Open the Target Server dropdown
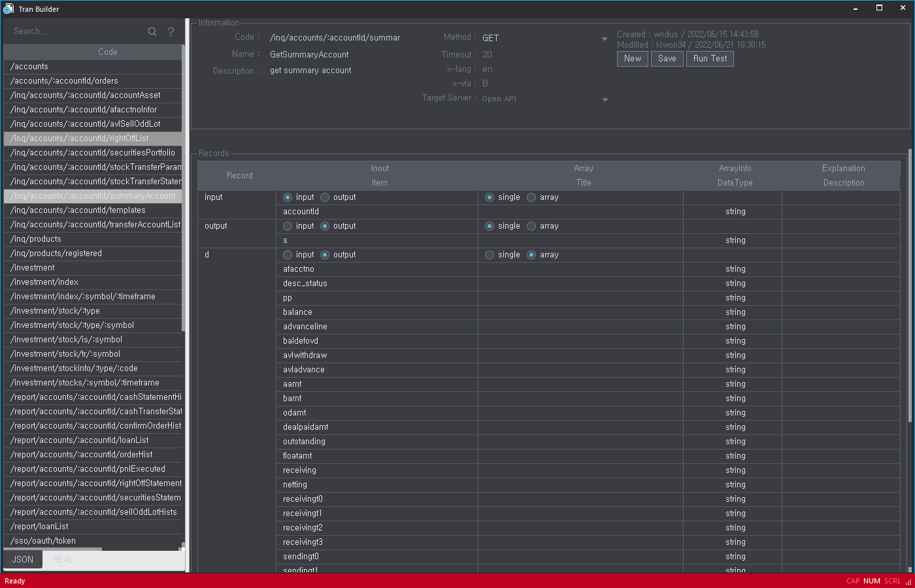This screenshot has height=588, width=915. (x=605, y=100)
